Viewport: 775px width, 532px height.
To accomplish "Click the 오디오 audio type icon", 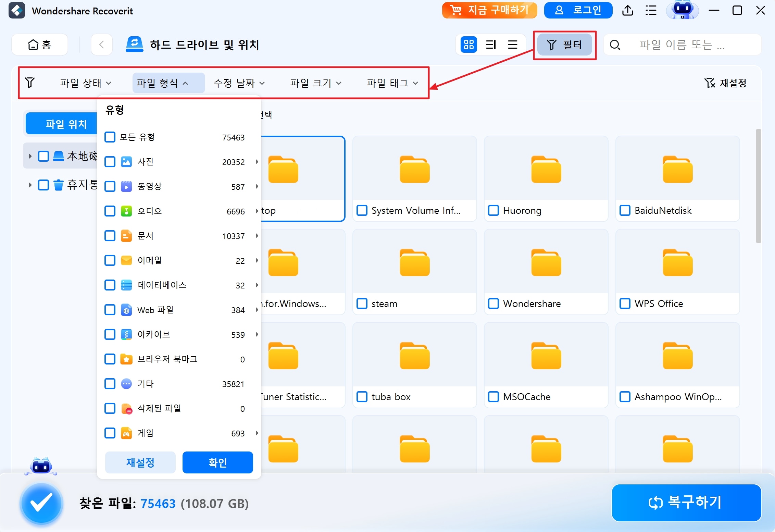I will pyautogui.click(x=126, y=211).
